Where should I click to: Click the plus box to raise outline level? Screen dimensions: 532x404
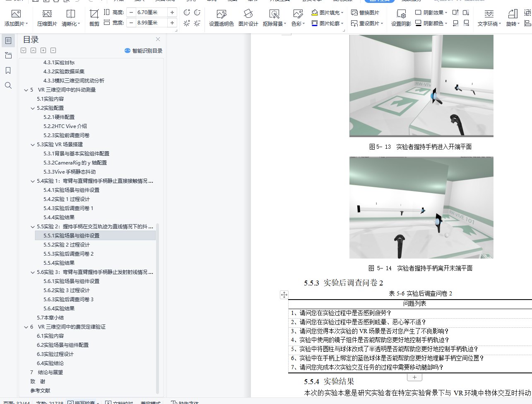point(43,51)
